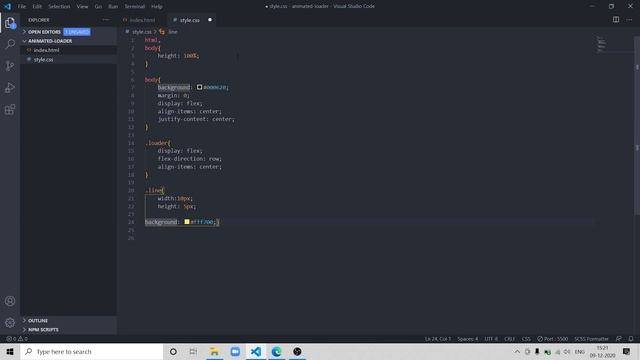Viewport: 640px width, 360px height.
Task: Click the volume icon in system tray
Action: point(567,351)
